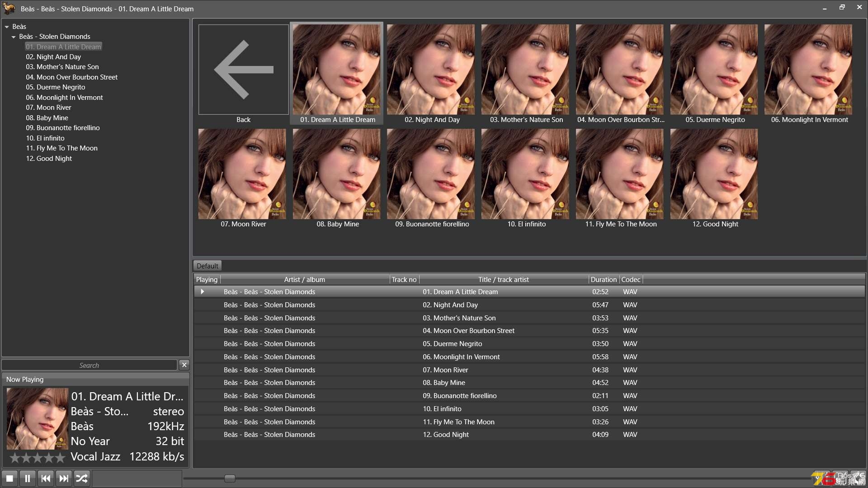Sort by the Track no column header
The width and height of the screenshot is (868, 488).
pyautogui.click(x=404, y=279)
